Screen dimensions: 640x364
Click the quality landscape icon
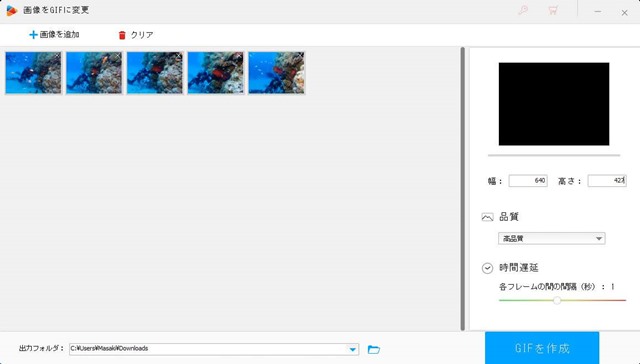point(487,217)
